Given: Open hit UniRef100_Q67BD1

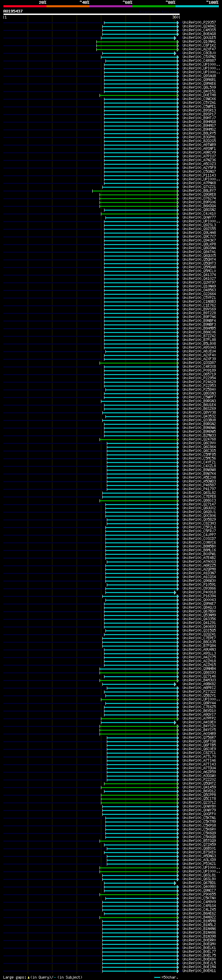Looking at the screenshot, I should pyautogui.click(x=199, y=883).
